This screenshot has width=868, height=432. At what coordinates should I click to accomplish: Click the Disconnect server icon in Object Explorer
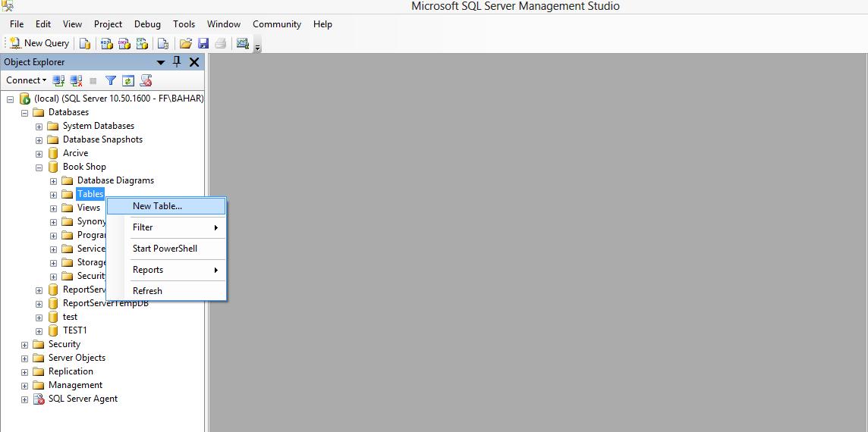[76, 80]
